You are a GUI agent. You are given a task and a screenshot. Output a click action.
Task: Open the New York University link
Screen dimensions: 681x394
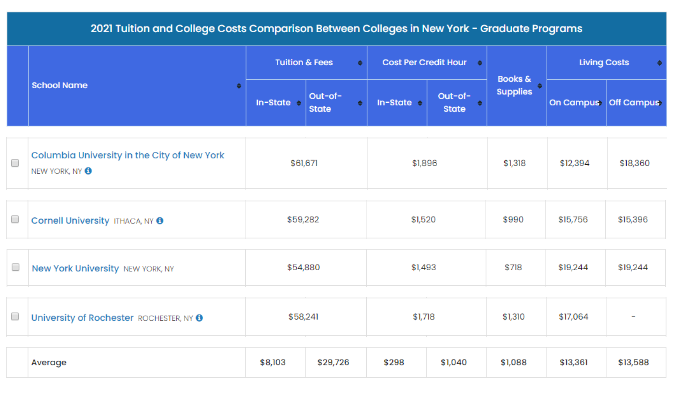tap(75, 268)
